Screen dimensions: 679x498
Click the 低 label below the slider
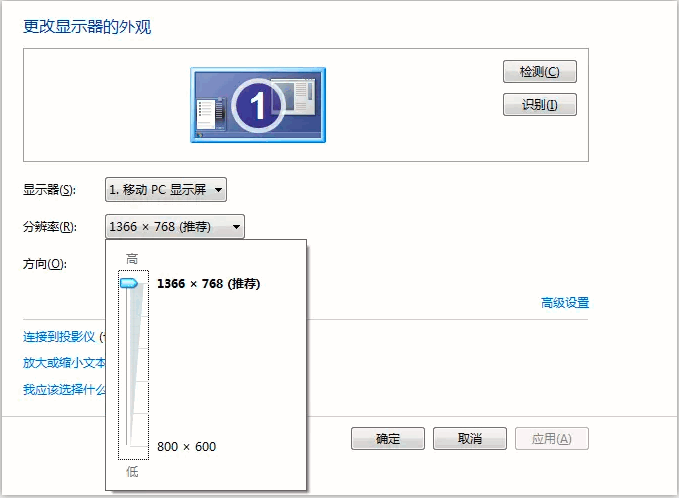click(132, 471)
